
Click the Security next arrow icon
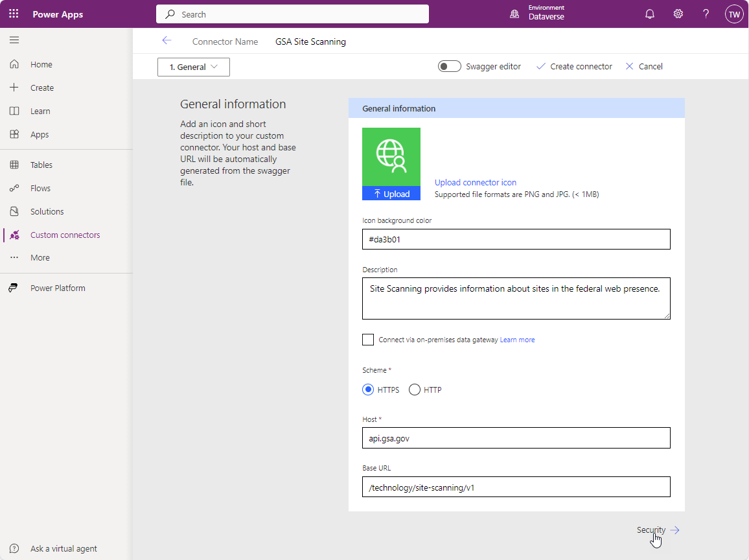tap(674, 530)
